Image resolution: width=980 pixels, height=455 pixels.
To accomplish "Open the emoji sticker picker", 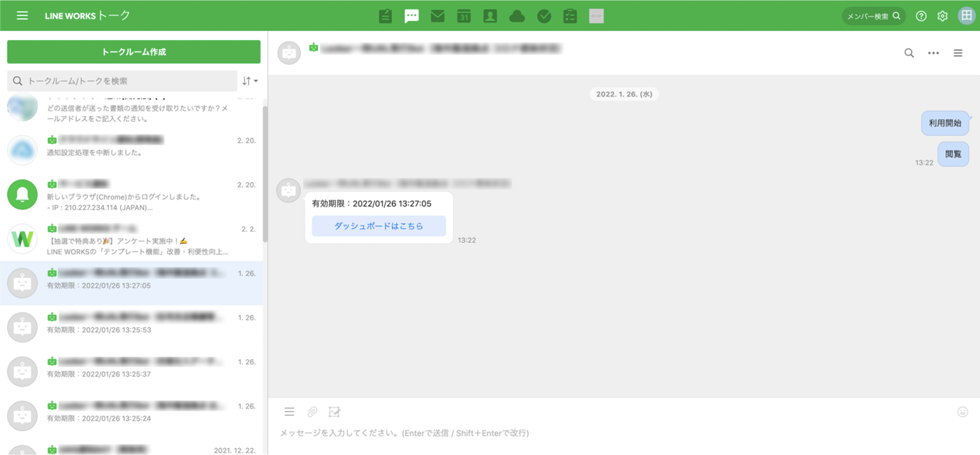I will point(962,412).
